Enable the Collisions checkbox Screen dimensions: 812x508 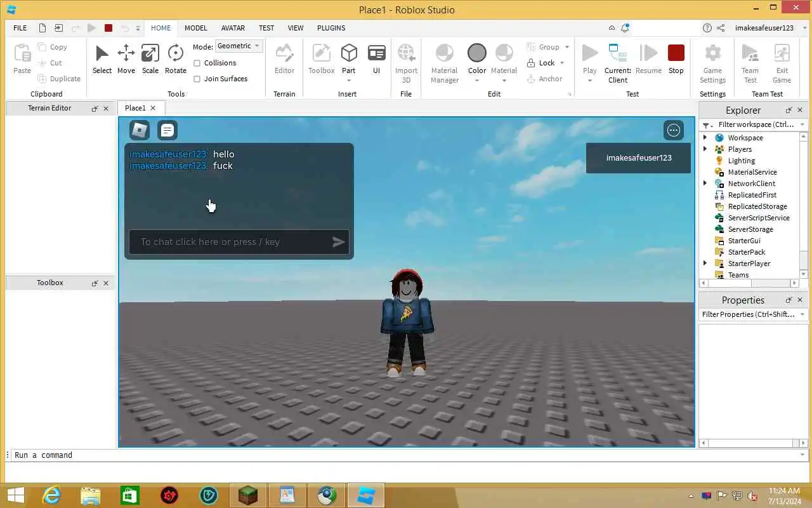click(197, 63)
